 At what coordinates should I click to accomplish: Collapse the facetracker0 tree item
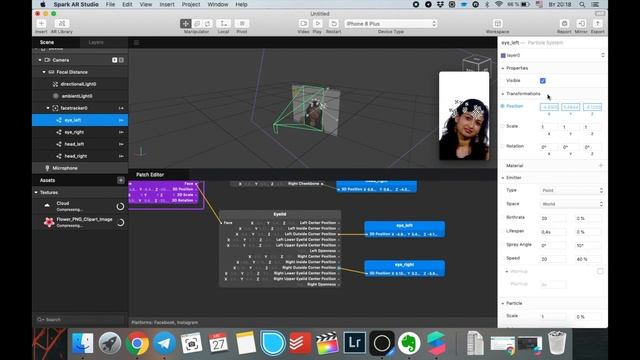click(x=48, y=108)
